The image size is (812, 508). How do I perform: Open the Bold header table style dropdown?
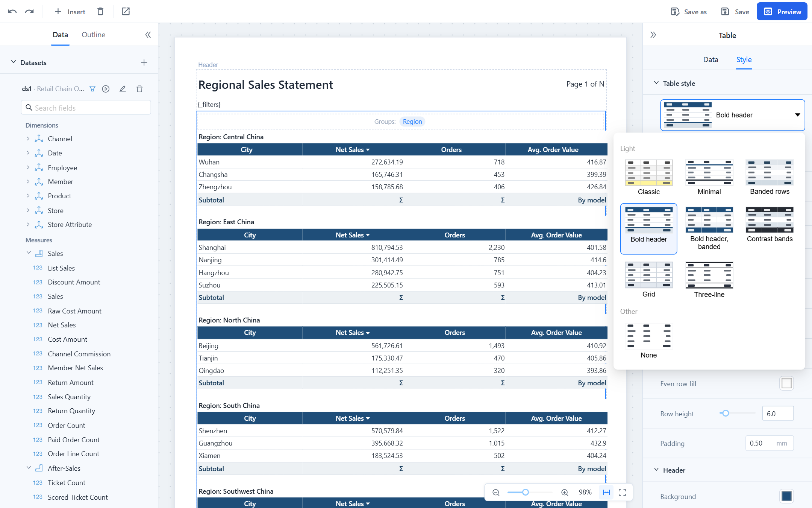click(x=732, y=115)
